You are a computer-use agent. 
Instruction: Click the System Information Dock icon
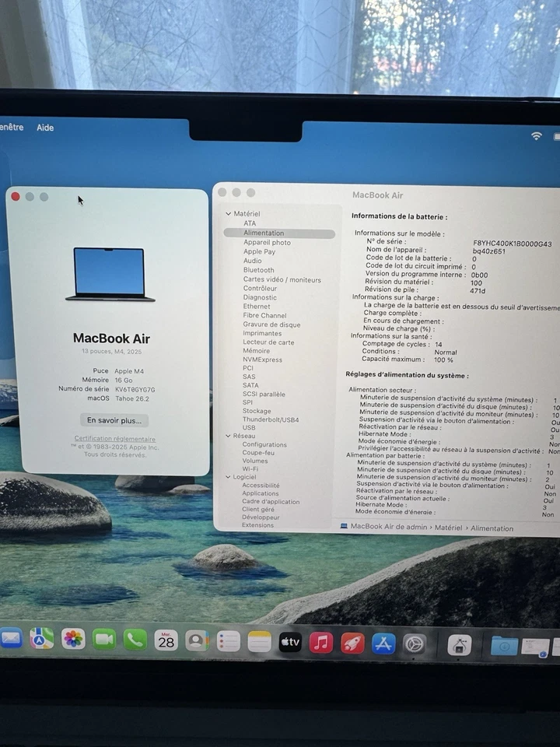[460, 646]
